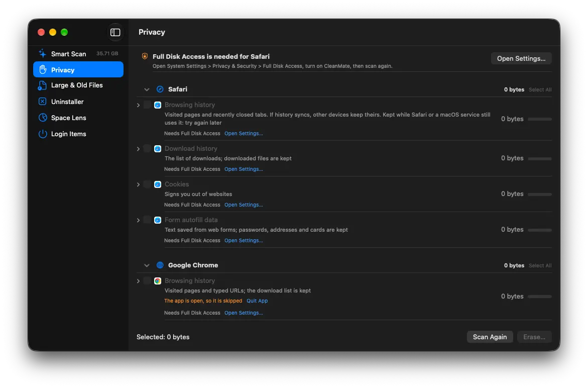Click the Full Disk Access warning shield icon
The height and width of the screenshot is (388, 588).
(145, 56)
